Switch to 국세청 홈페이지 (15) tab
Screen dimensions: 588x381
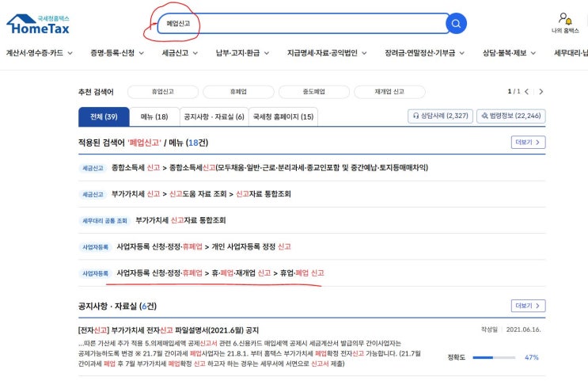[283, 116]
